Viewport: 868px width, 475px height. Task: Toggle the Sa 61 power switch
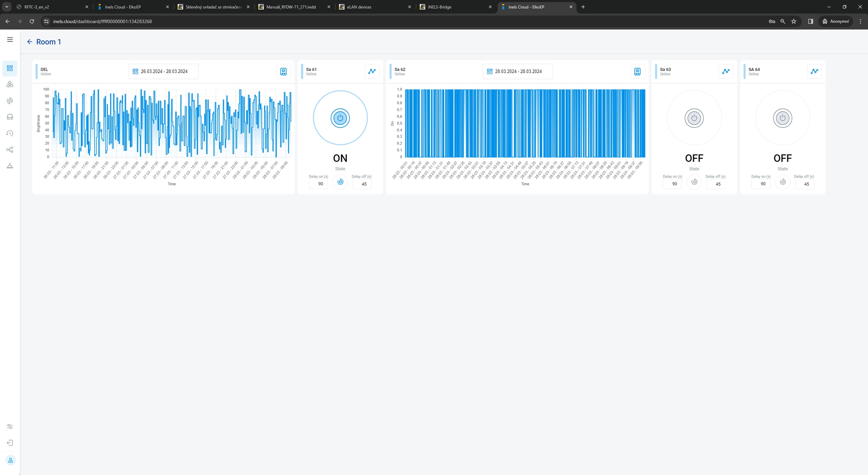pos(340,118)
